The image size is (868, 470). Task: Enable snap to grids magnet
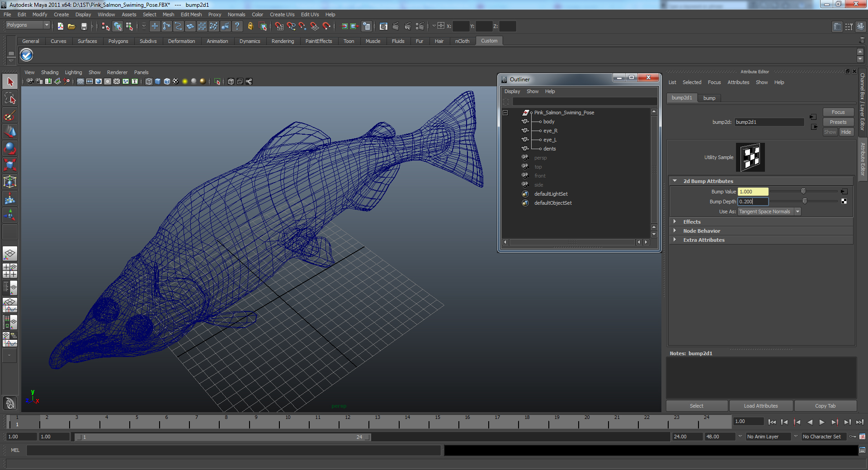point(279,26)
